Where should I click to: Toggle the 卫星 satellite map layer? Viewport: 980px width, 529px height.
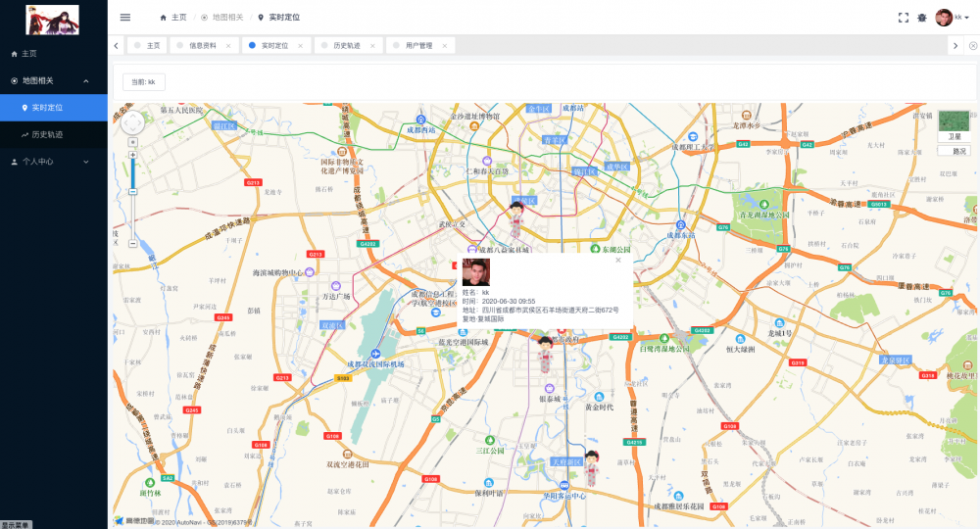(954, 126)
